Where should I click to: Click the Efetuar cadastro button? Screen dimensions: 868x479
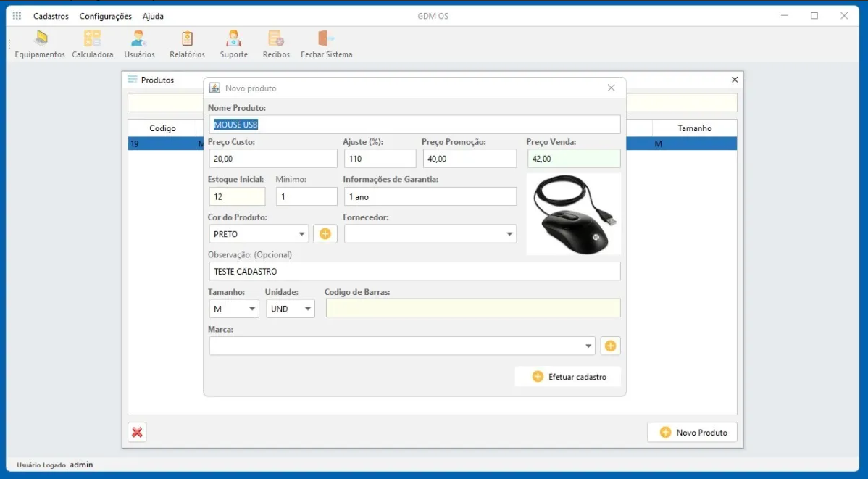(568, 377)
